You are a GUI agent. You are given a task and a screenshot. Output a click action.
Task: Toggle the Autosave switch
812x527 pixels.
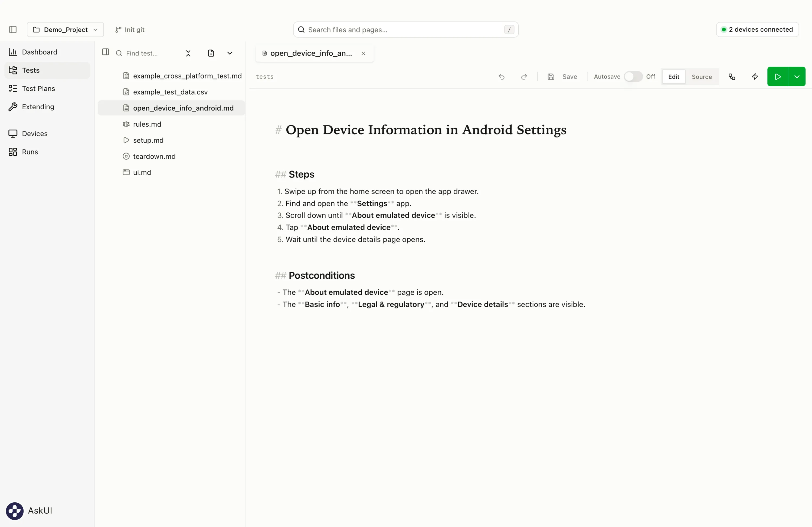[x=633, y=77]
